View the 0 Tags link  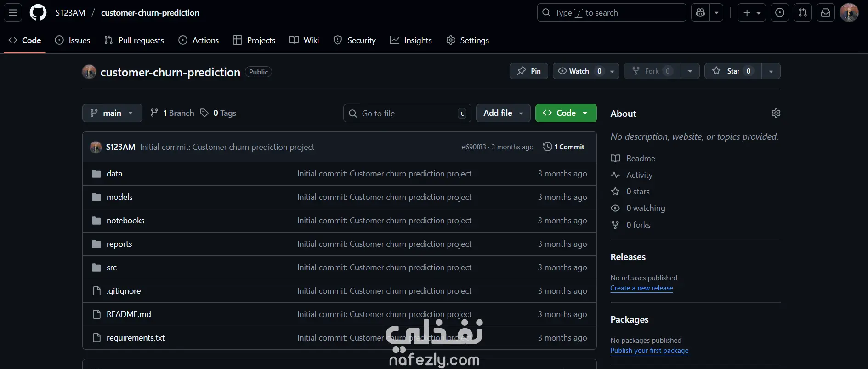click(x=218, y=113)
